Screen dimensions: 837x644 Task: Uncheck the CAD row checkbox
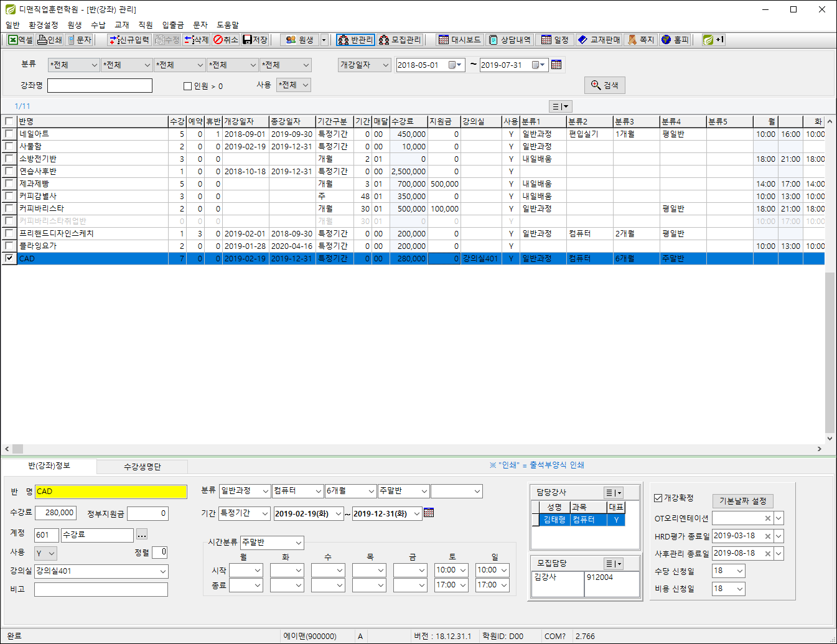point(9,258)
